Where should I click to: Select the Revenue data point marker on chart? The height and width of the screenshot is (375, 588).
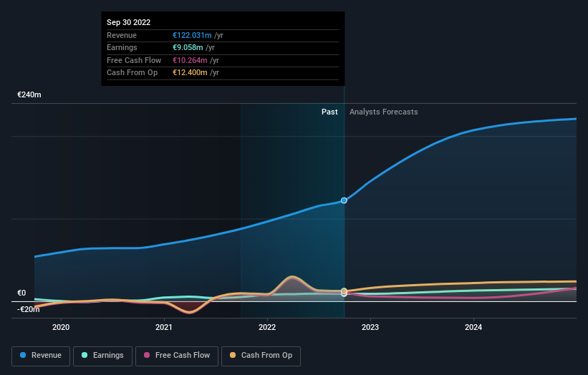pyautogui.click(x=344, y=200)
